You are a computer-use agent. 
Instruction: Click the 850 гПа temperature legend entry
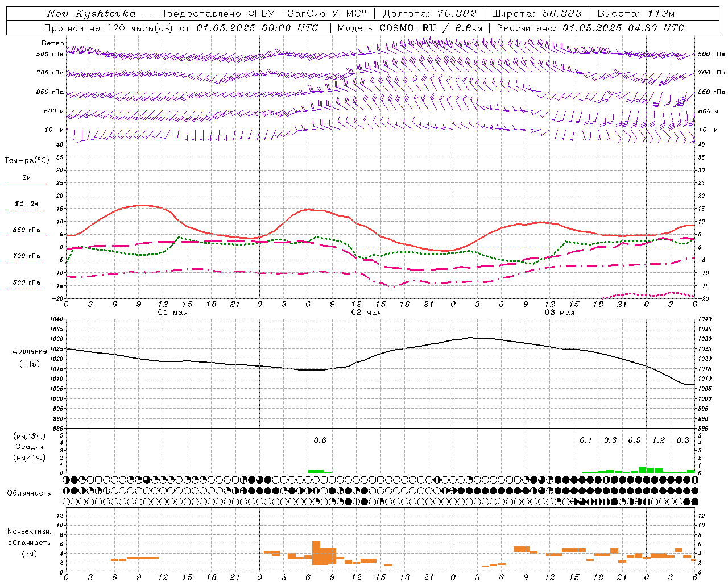point(27,230)
